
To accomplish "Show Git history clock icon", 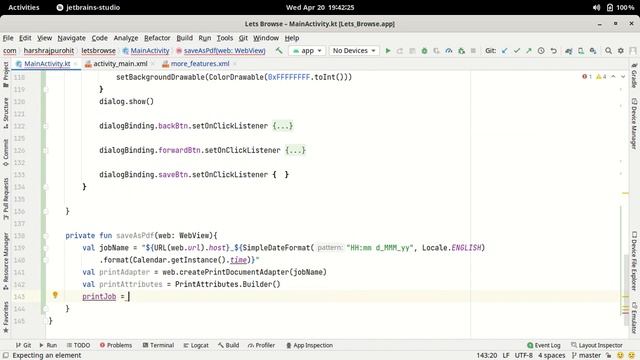I will point(541,51).
